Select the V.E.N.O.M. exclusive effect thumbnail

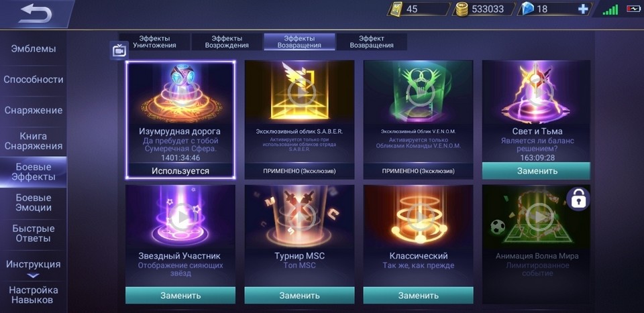click(x=418, y=92)
